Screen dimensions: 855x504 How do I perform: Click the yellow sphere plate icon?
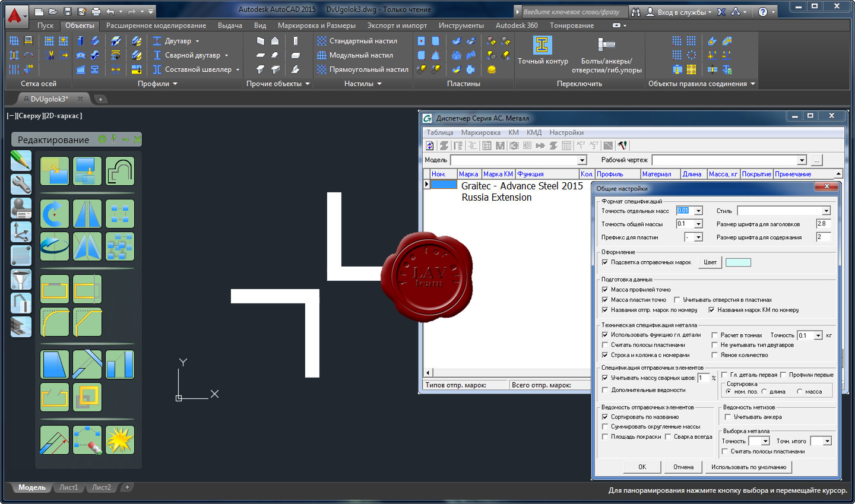point(491,69)
